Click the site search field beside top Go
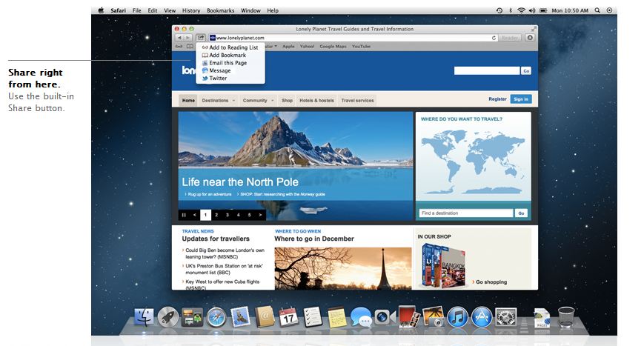Viewport: 644px width, 346px height. pos(487,70)
